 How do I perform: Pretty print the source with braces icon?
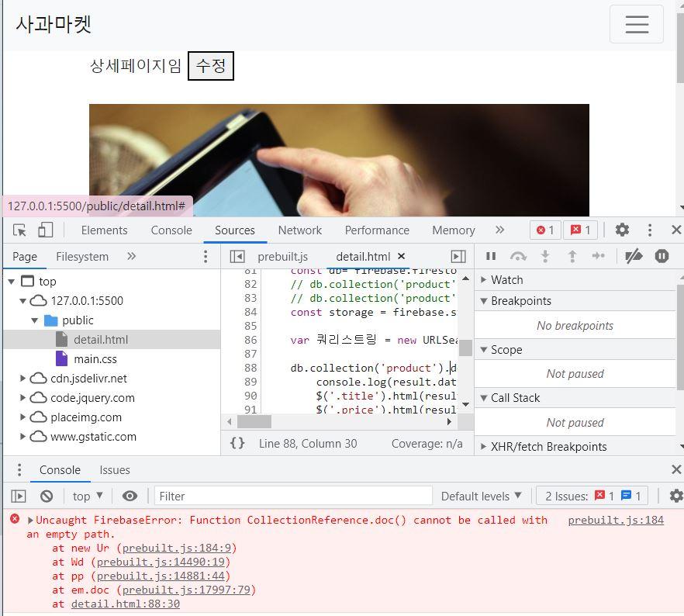[x=237, y=443]
